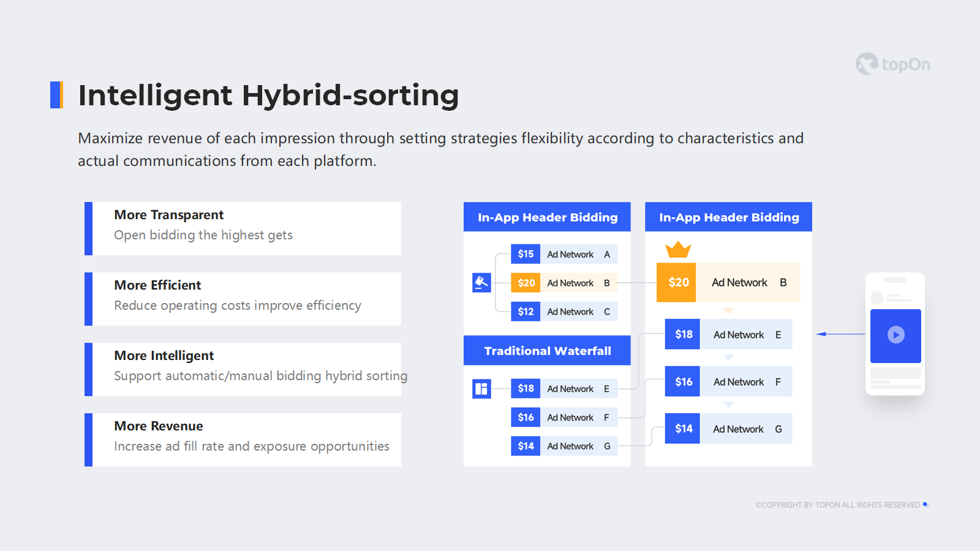980x551 pixels.
Task: Click the TopOn logo
Action: click(893, 64)
